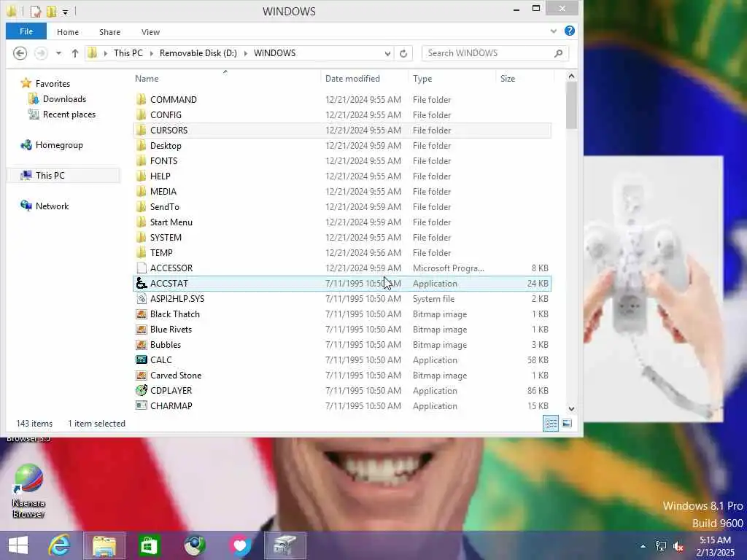747x560 pixels.
Task: Select the Bubbles bitmap icon
Action: pos(141,344)
